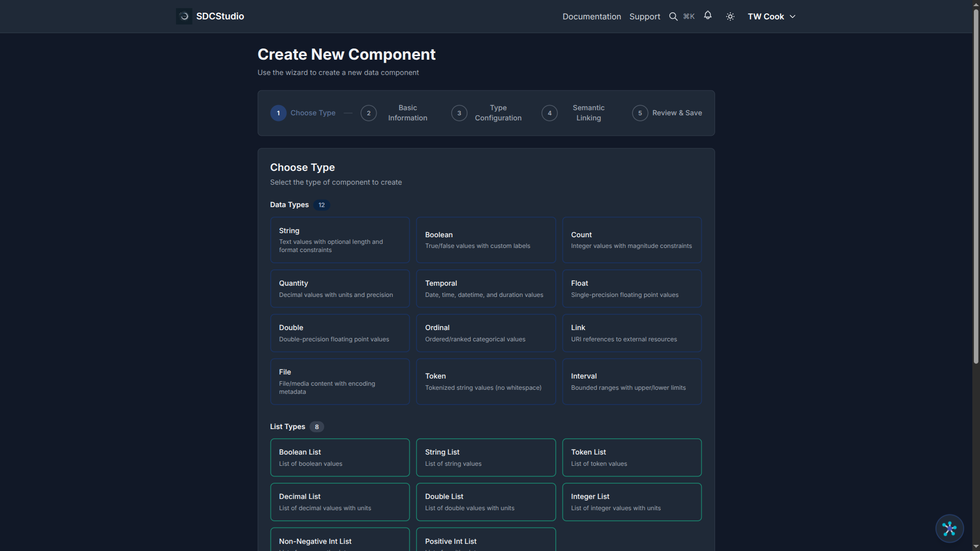Select the Ordinal data type
This screenshot has height=551, width=980.
point(485,333)
